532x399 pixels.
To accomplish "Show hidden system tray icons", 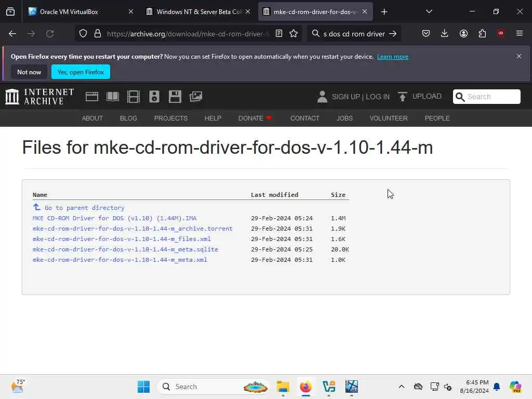I will (402, 387).
